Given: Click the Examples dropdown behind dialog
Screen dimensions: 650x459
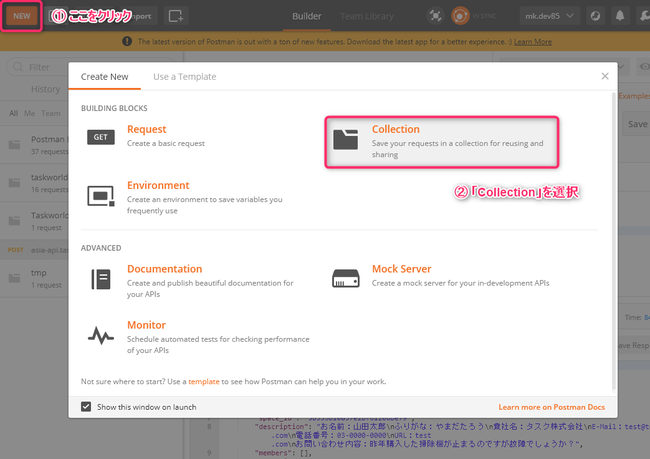Looking at the screenshot, I should point(634,96).
